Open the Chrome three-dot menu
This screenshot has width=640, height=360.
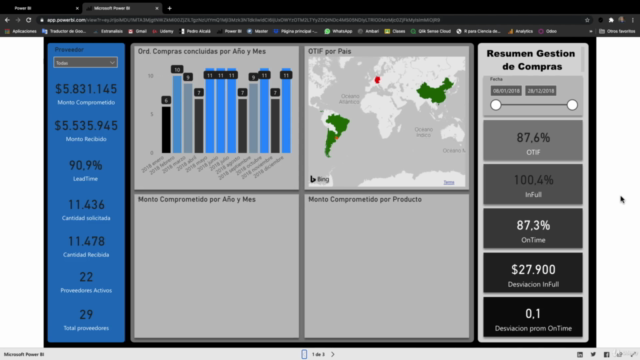click(x=633, y=20)
